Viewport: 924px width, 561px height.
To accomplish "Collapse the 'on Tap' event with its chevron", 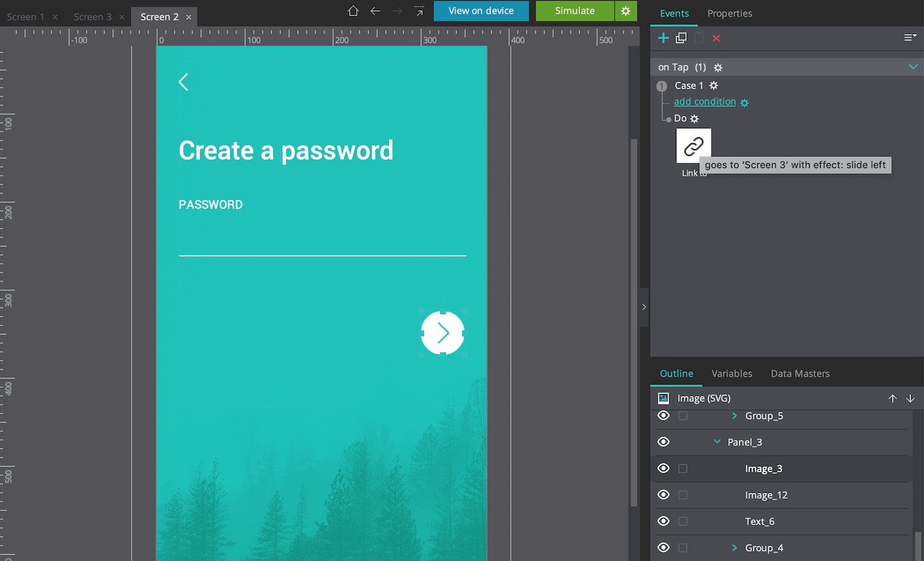I will point(914,67).
